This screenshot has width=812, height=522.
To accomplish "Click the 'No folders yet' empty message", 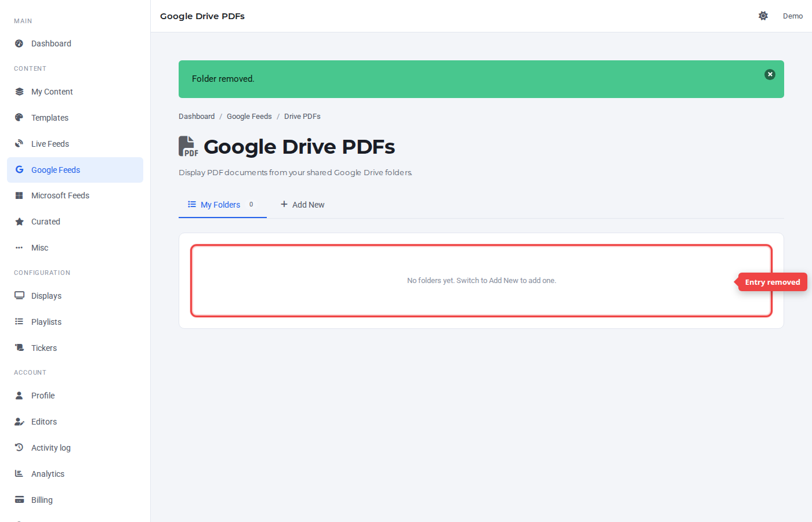I will (481, 281).
